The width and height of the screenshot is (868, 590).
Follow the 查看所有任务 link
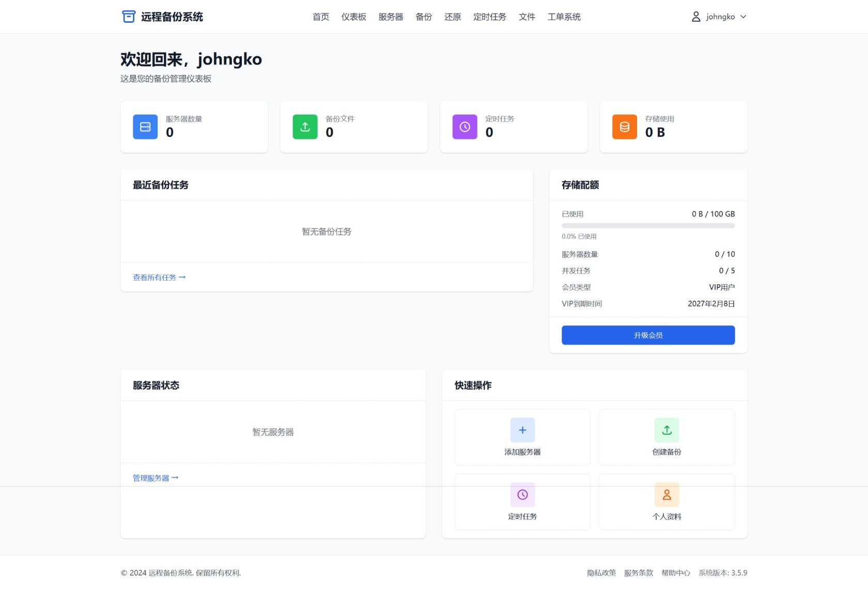tap(159, 277)
